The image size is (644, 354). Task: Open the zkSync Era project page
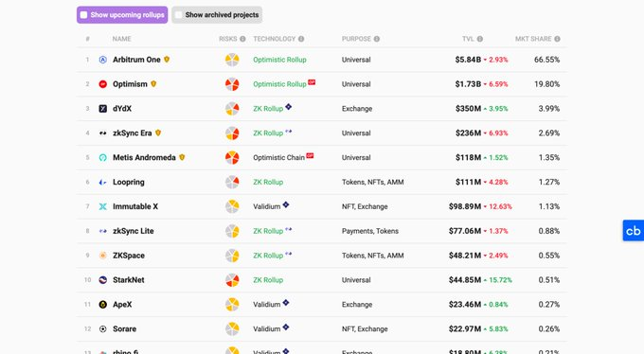coord(133,133)
